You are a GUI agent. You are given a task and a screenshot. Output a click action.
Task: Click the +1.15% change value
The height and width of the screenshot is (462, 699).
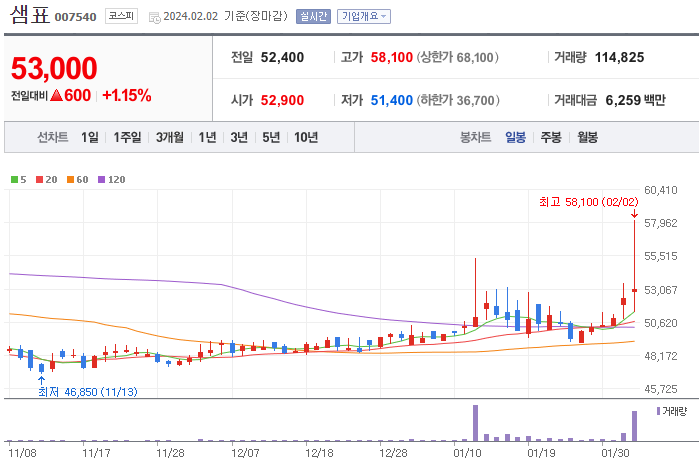[127, 95]
